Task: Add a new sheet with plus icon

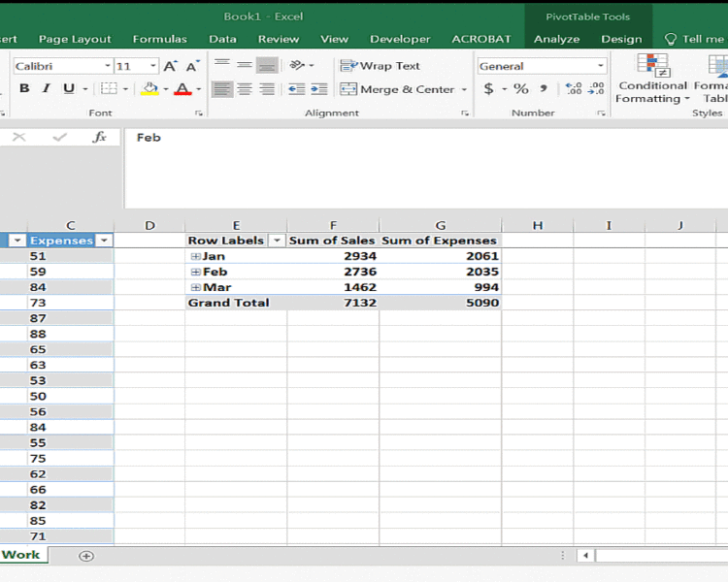Action: coord(86,556)
